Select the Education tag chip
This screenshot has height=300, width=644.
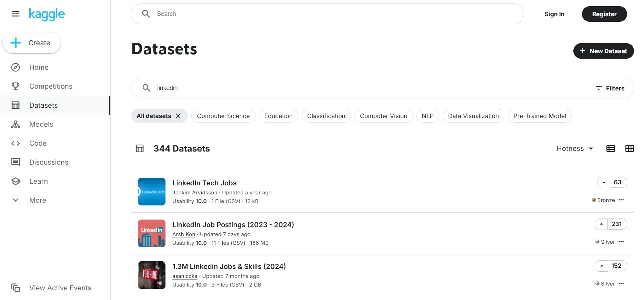(278, 116)
